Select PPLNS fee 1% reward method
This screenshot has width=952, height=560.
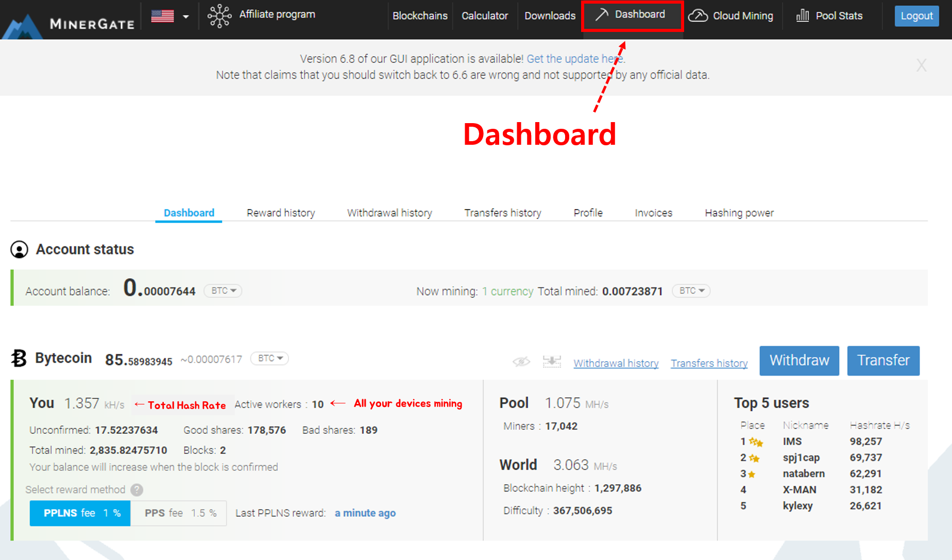coord(80,513)
